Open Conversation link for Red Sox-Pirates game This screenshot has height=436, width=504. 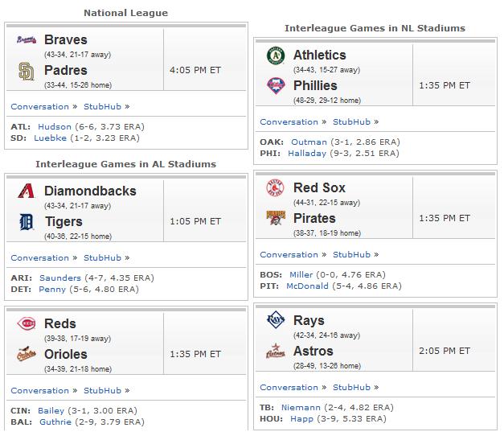[289, 254]
